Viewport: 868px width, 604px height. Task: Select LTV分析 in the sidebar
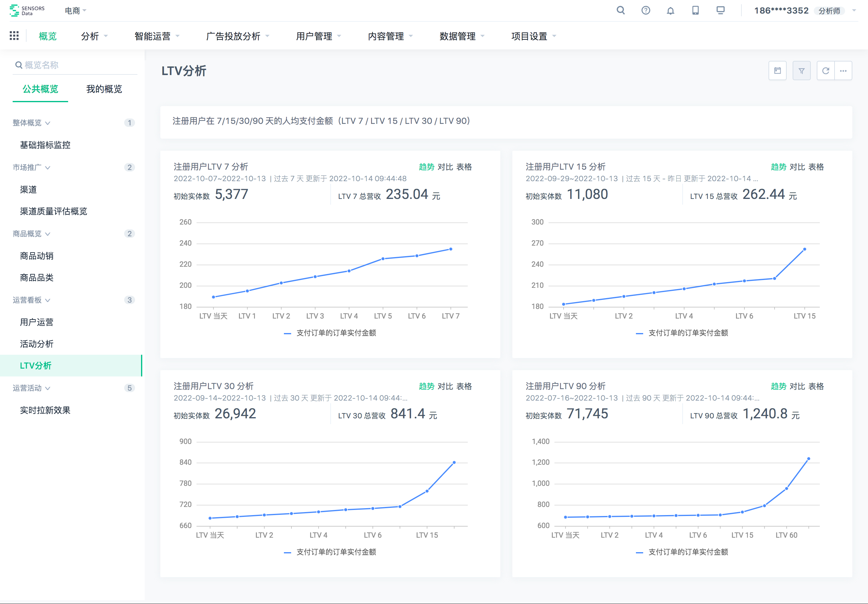coord(71,366)
